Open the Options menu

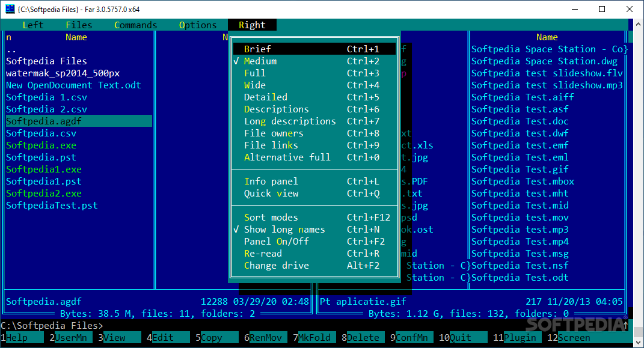coord(198,25)
